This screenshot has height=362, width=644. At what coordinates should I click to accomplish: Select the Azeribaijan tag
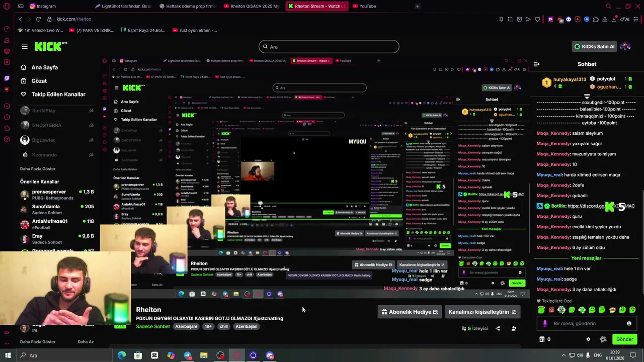(x=247, y=327)
